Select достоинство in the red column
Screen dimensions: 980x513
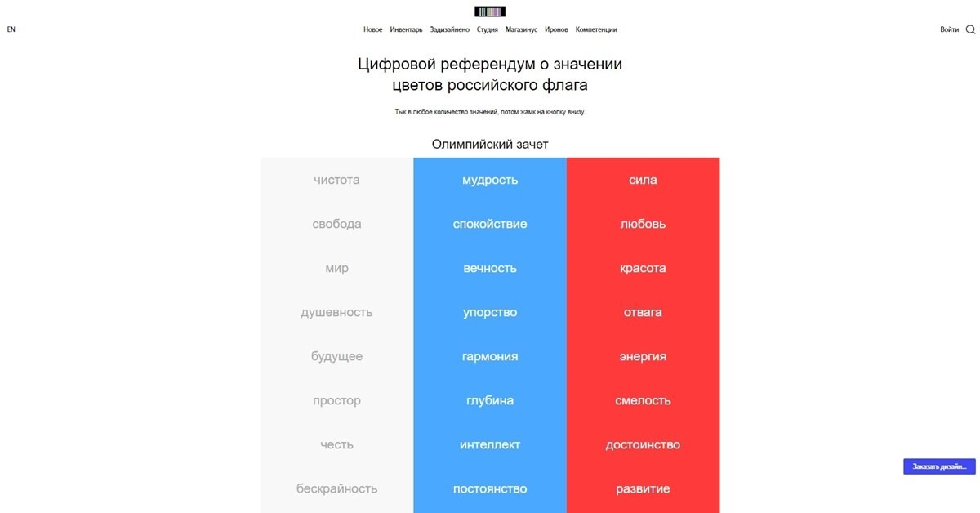[x=643, y=444]
